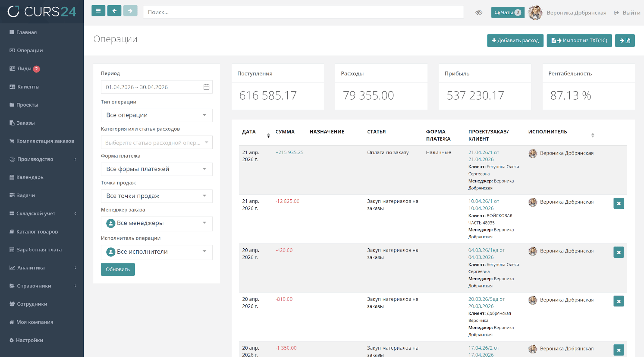Remove the -420.00 operation entry
Viewport: 644px width, 357px height.
click(619, 253)
